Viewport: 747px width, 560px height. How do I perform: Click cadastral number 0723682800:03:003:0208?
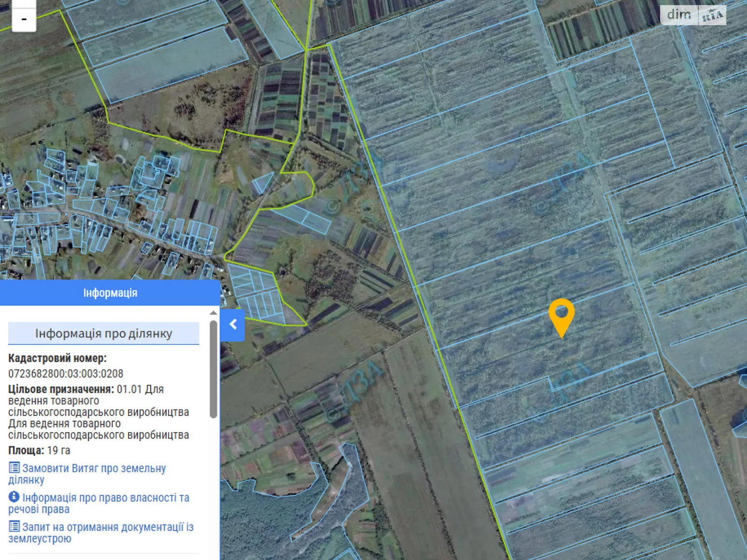(x=66, y=374)
